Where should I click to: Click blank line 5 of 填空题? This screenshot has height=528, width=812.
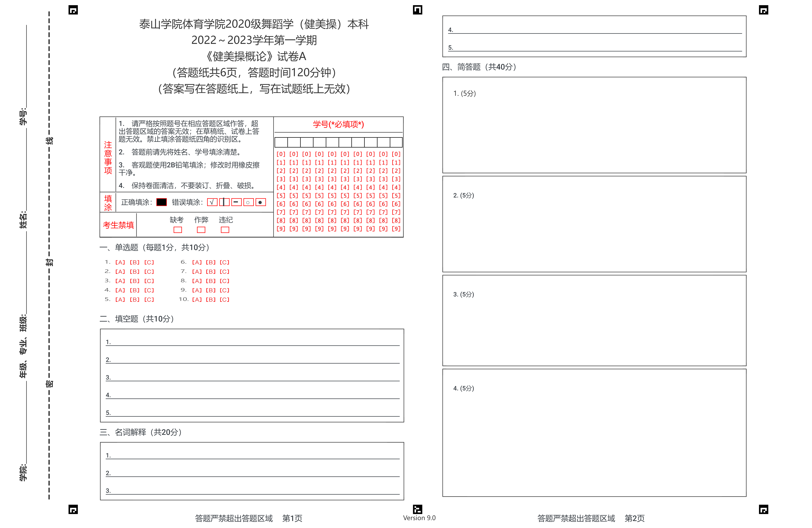(x=253, y=413)
